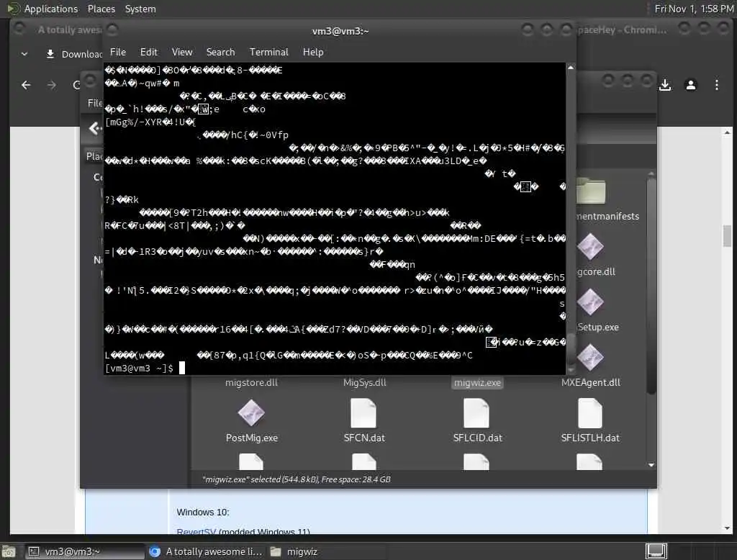The height and width of the screenshot is (560, 737).
Task: Click show desktop icon in bottom panel
Action: click(x=9, y=551)
